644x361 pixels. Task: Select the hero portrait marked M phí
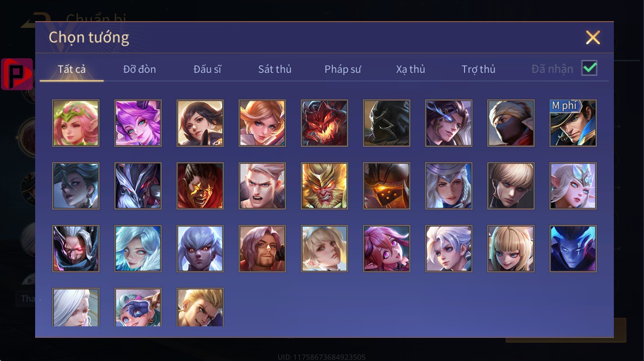[573, 123]
